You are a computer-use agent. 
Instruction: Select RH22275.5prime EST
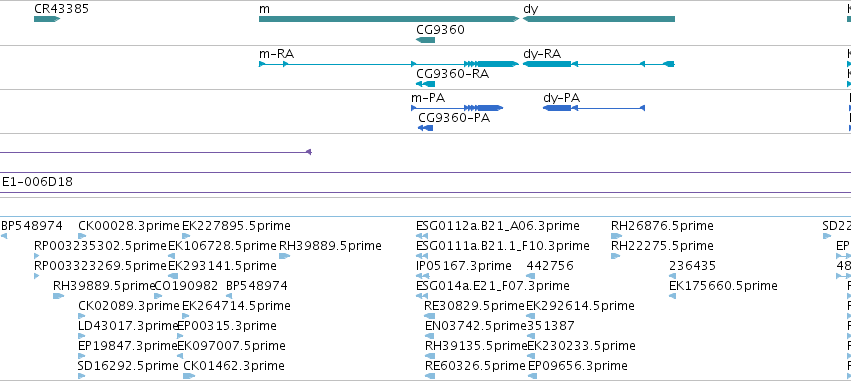point(662,246)
